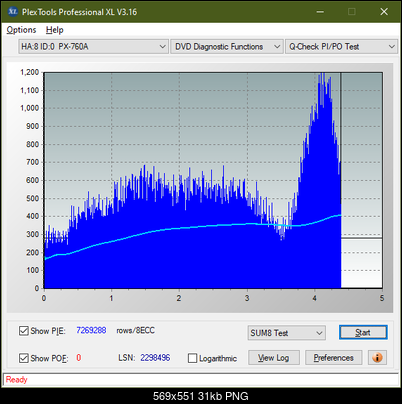Click the 1,200 y-axis label
The width and height of the screenshot is (402, 404).
pyautogui.click(x=30, y=72)
